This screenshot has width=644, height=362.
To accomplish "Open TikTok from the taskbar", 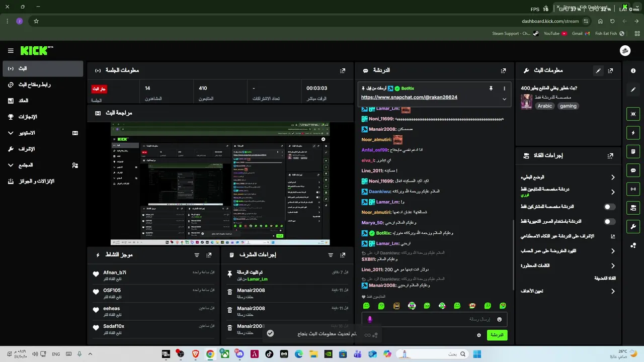I will (x=269, y=354).
